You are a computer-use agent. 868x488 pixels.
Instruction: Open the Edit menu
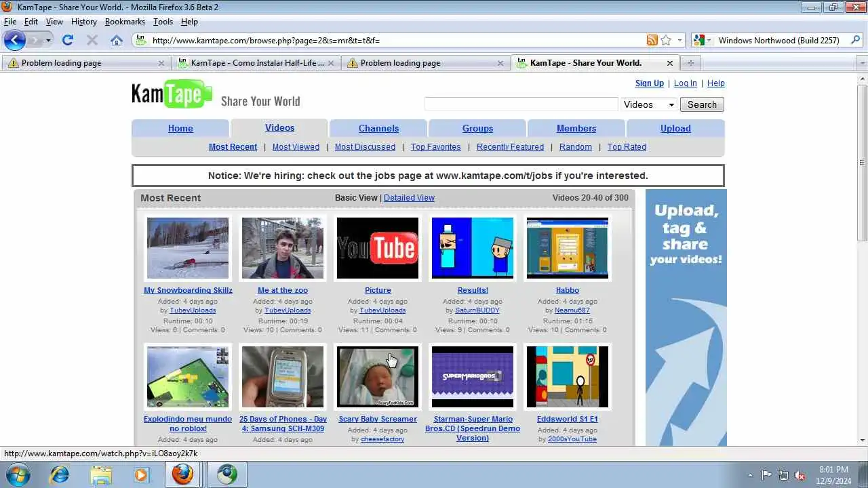[31, 22]
